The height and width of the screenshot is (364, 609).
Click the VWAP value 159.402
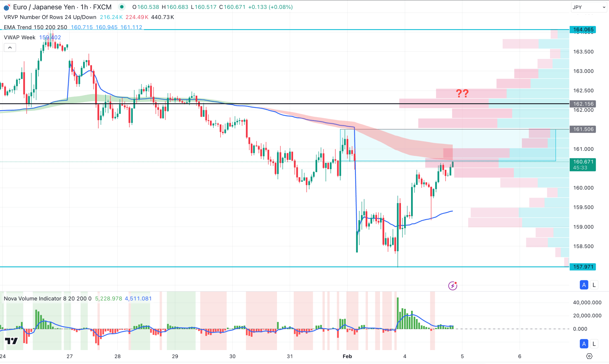click(x=50, y=37)
